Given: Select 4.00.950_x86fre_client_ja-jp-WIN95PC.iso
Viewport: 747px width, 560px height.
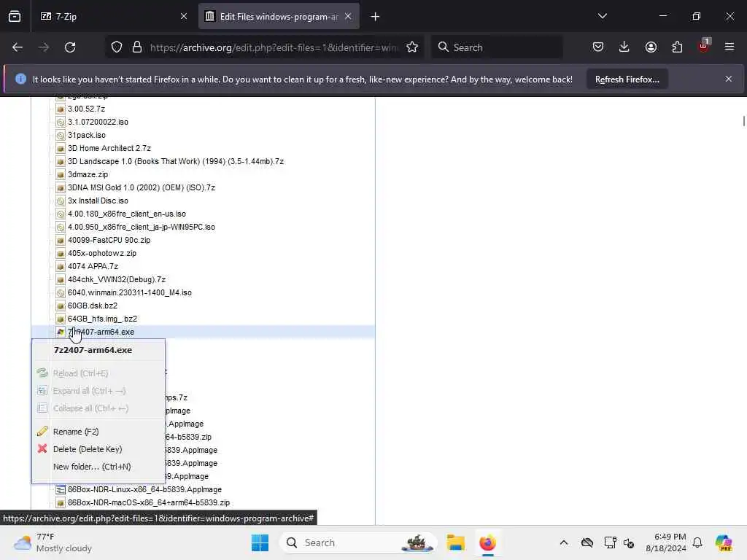Looking at the screenshot, I should [141, 227].
